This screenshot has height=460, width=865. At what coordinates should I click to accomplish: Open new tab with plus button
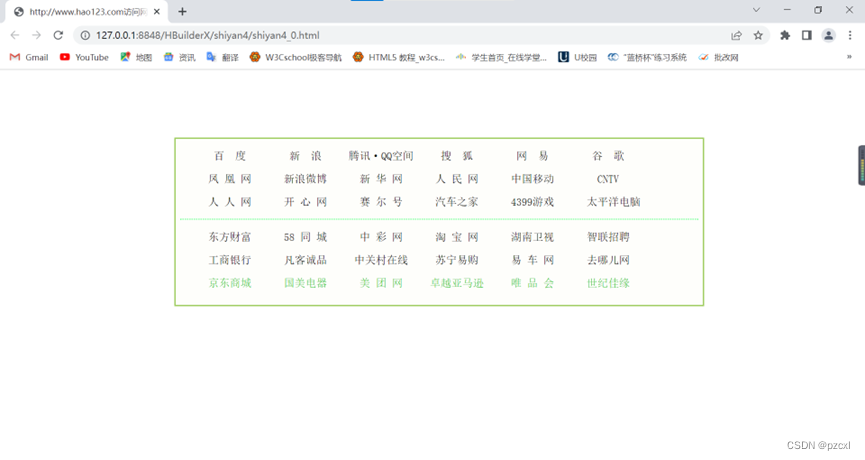tap(182, 12)
